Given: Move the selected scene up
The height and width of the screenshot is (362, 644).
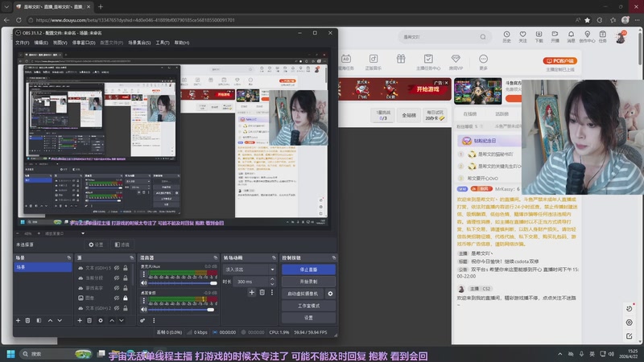Looking at the screenshot, I should [50, 320].
